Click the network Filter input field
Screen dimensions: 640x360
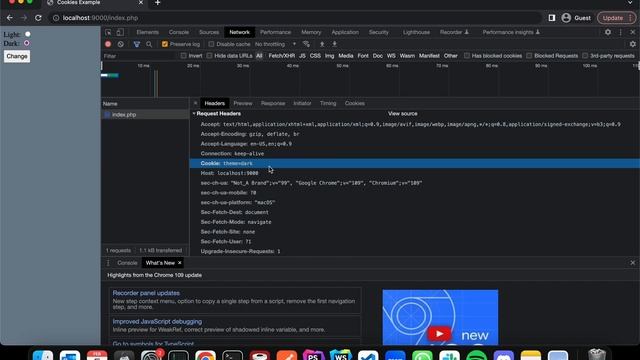(x=139, y=56)
